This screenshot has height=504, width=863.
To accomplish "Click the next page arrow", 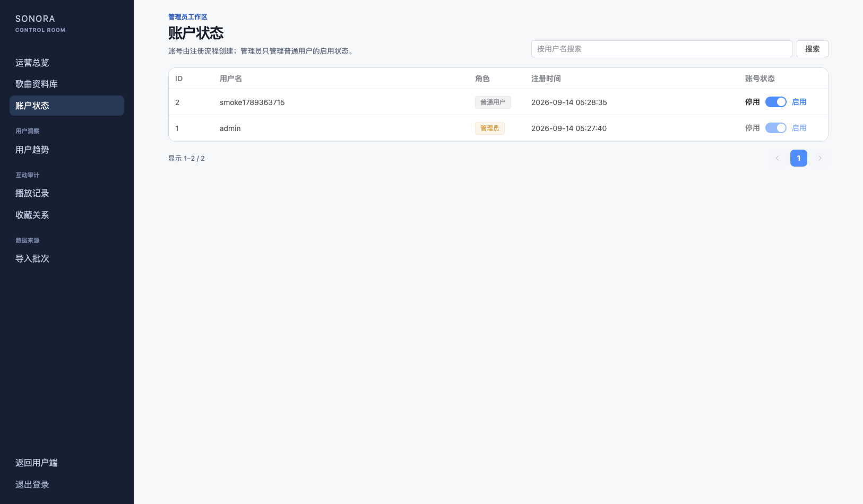I will 819,158.
